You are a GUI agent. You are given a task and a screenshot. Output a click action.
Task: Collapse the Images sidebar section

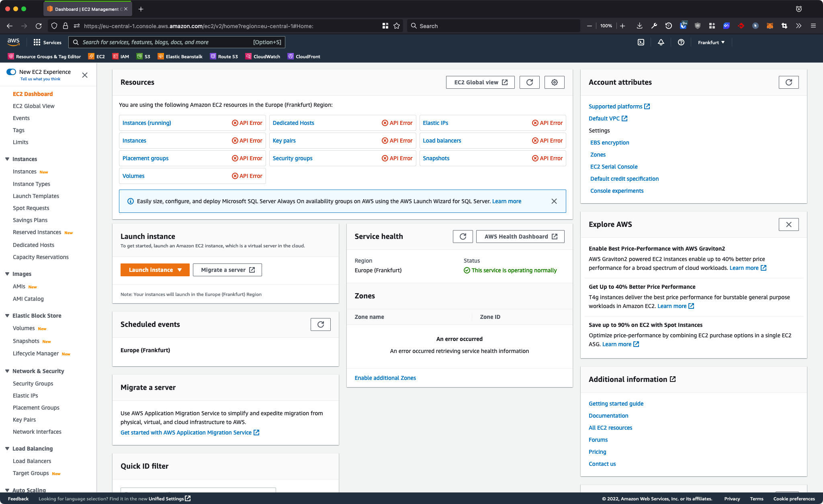(x=7, y=274)
